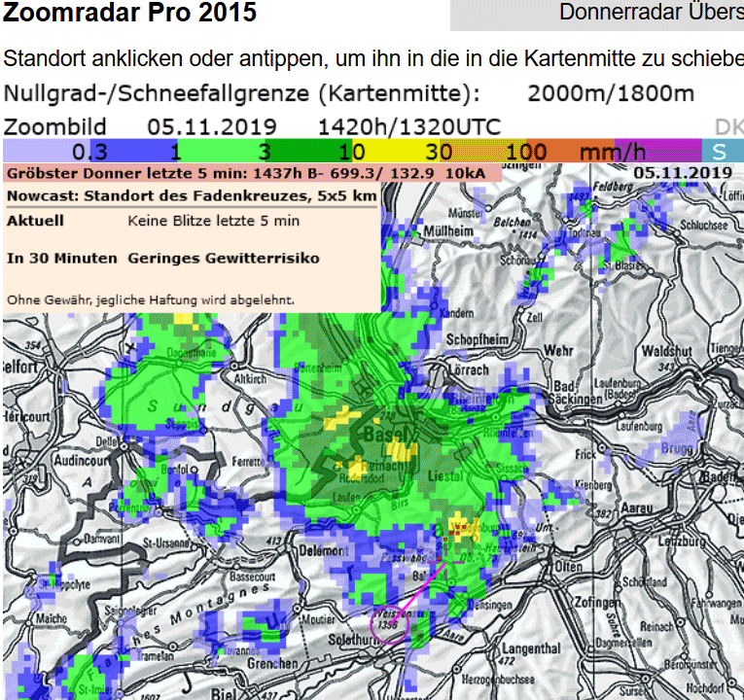This screenshot has width=744, height=700.
Task: Select the yellow 10 mm/h legend segment
Action: [396, 151]
